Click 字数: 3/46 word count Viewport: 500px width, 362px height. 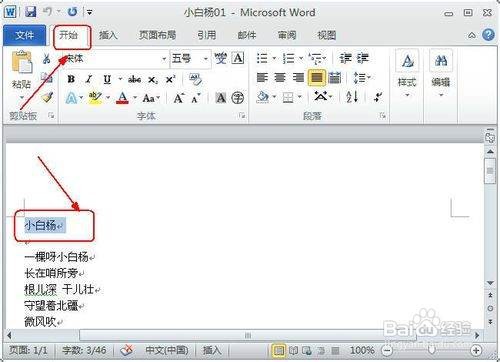click(x=84, y=350)
